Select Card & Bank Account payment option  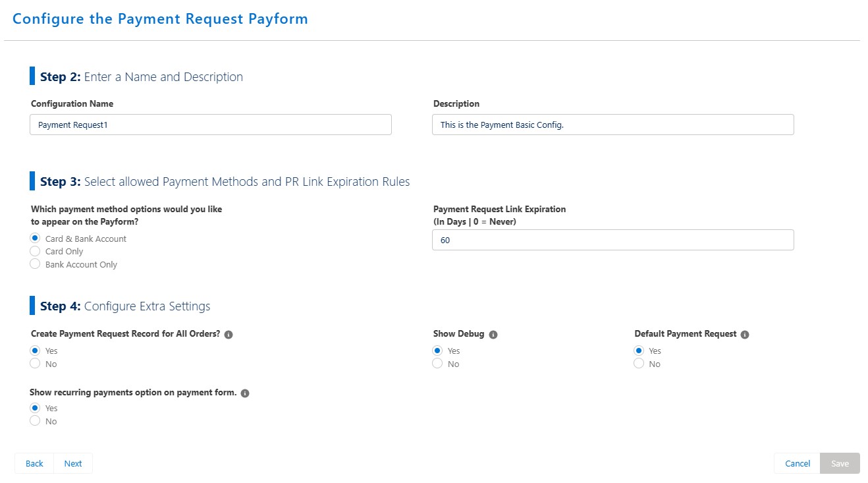pyautogui.click(x=36, y=239)
